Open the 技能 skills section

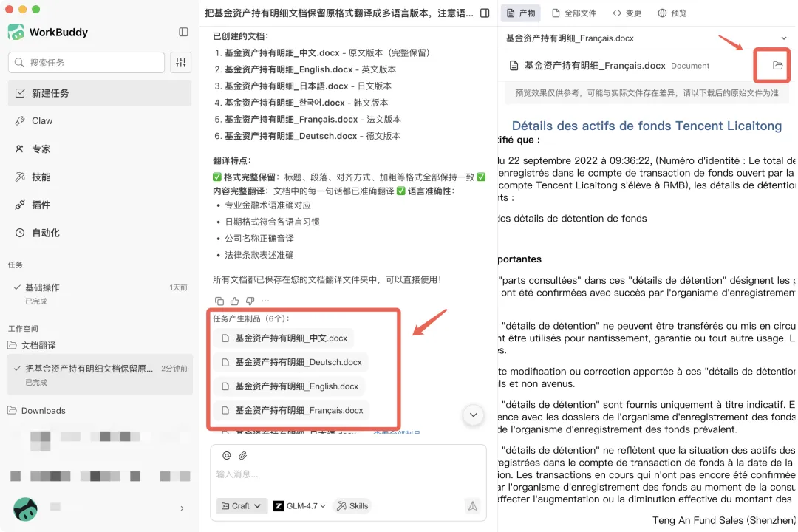coord(100,177)
